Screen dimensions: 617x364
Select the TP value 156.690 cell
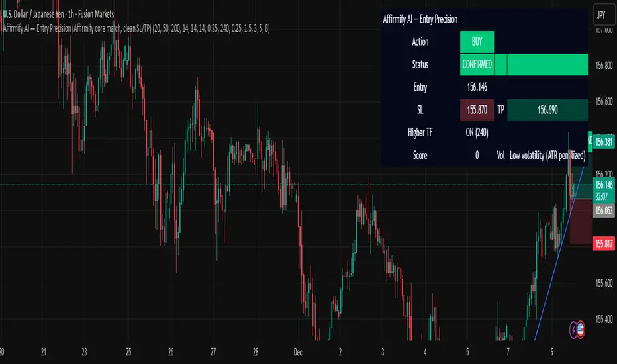click(x=547, y=110)
